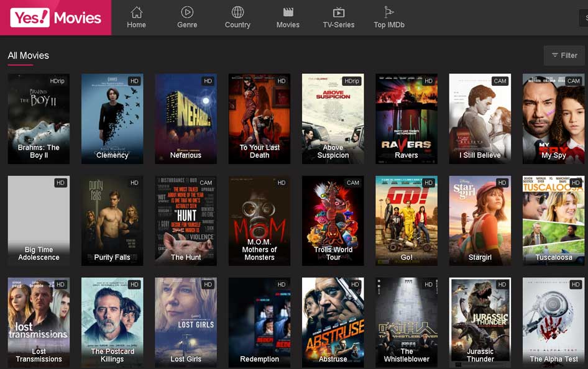Screen dimensions: 588x369
Task: Open the Country menu label
Action: 237,25
